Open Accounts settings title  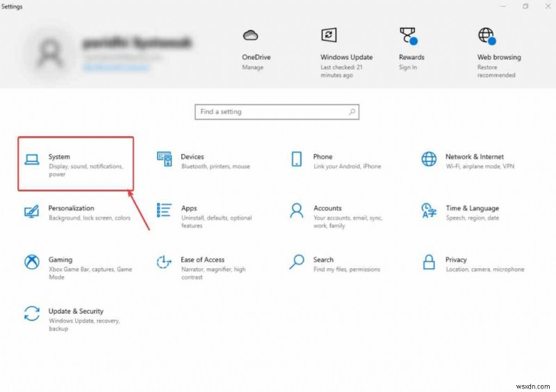pos(327,208)
